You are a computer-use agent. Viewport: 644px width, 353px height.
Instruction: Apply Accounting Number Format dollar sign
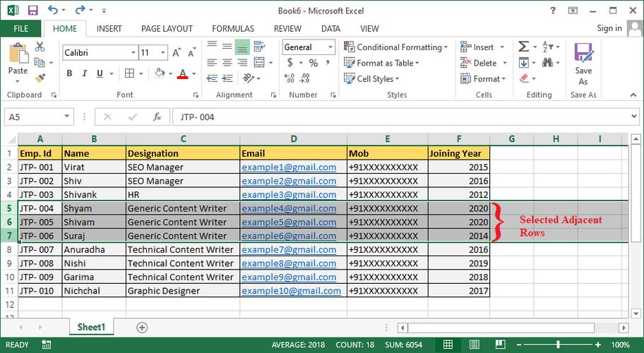pyautogui.click(x=290, y=62)
